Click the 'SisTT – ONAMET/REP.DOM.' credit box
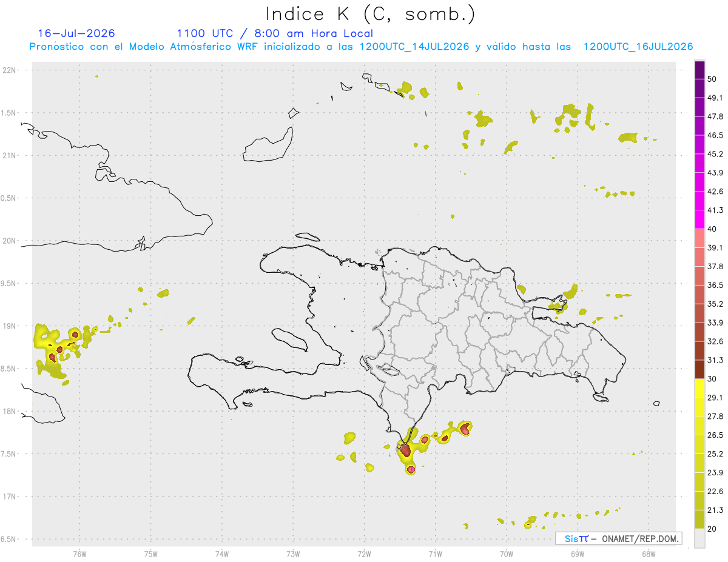The width and height of the screenshot is (728, 562). click(x=619, y=538)
